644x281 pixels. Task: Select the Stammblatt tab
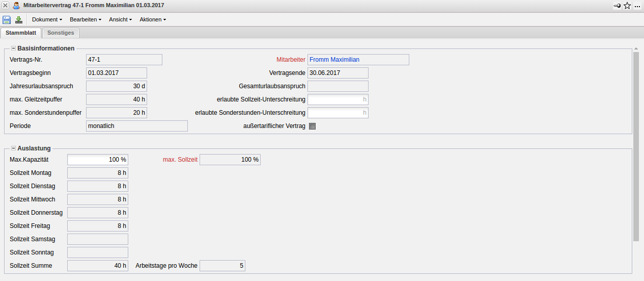click(x=21, y=33)
